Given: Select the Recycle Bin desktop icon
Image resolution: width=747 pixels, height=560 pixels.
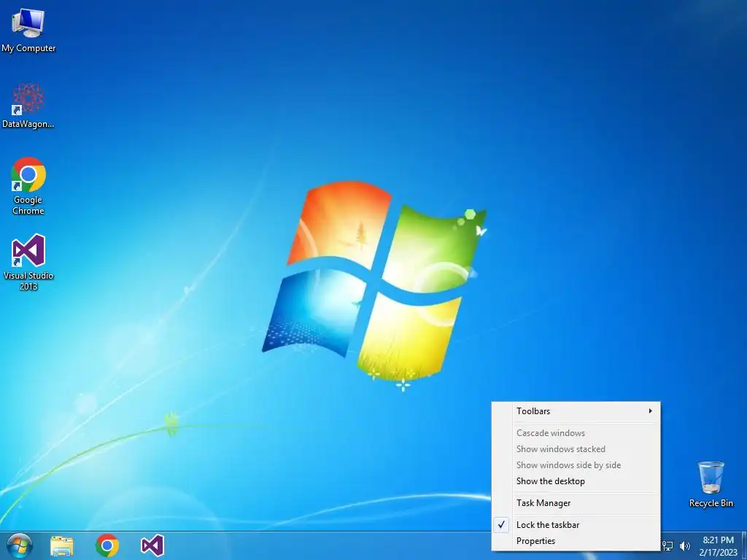Looking at the screenshot, I should point(711,484).
